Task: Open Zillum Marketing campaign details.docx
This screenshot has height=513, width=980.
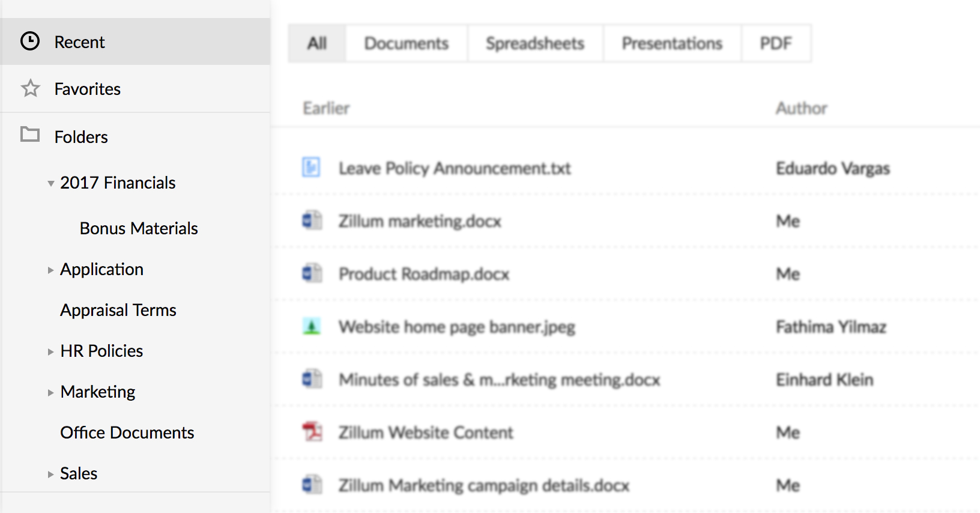Action: [483, 485]
